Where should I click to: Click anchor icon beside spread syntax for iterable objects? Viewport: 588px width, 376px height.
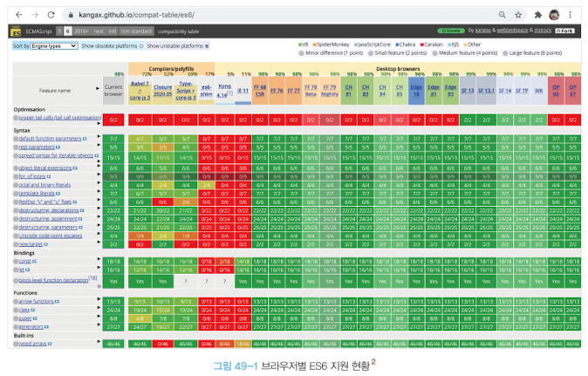tap(97, 155)
